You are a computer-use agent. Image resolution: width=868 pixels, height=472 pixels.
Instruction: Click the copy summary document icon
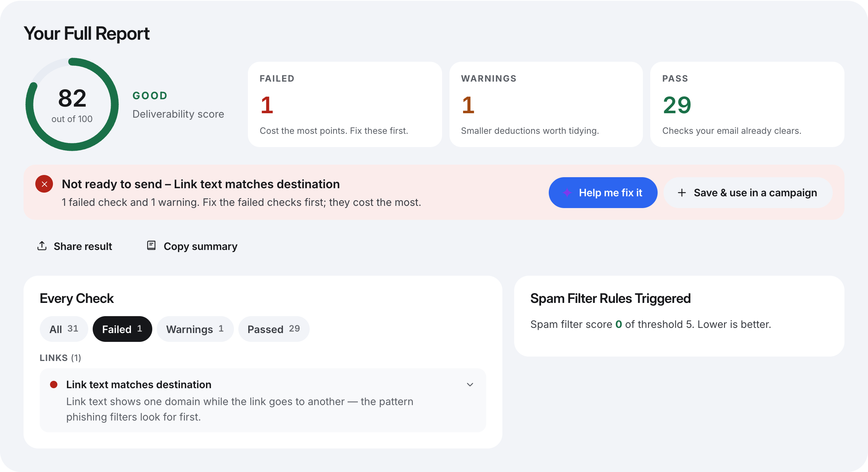[151, 246]
